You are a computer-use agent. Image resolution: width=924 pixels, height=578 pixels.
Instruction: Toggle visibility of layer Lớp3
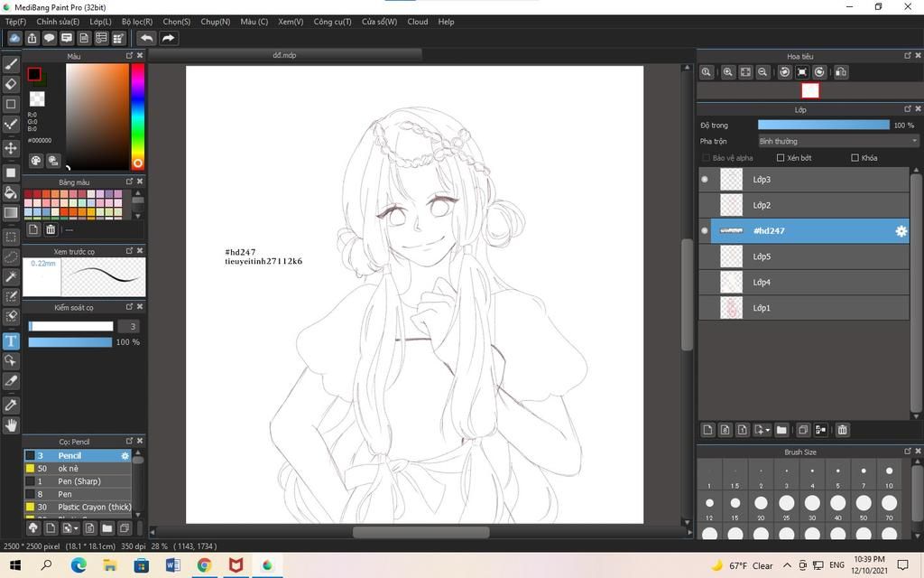[x=705, y=180]
